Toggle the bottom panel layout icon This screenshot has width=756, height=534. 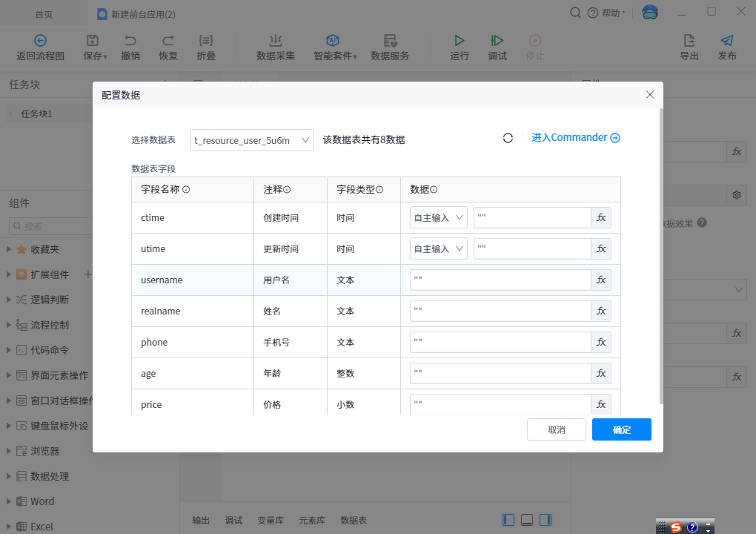click(x=527, y=520)
